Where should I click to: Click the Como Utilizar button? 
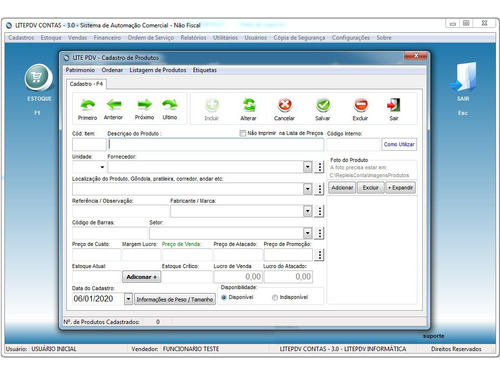pyautogui.click(x=399, y=144)
